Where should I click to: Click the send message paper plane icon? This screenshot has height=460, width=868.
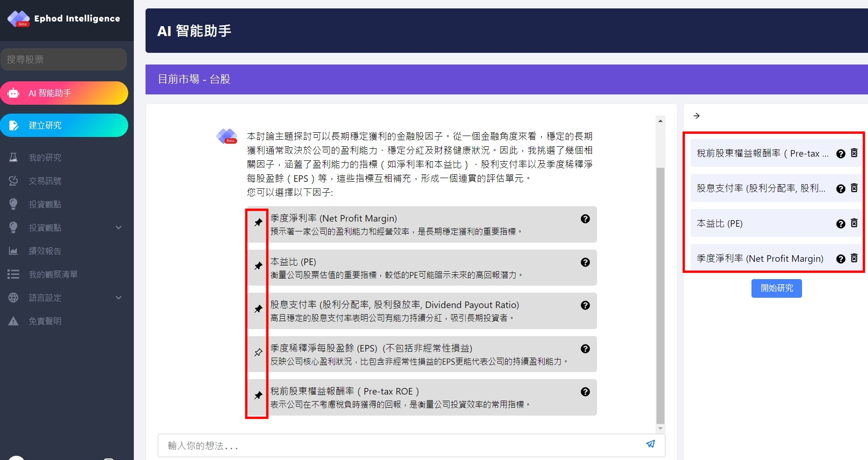[650, 444]
